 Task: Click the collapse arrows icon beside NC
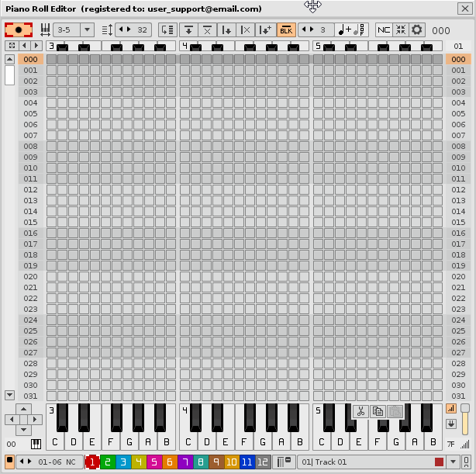400,29
